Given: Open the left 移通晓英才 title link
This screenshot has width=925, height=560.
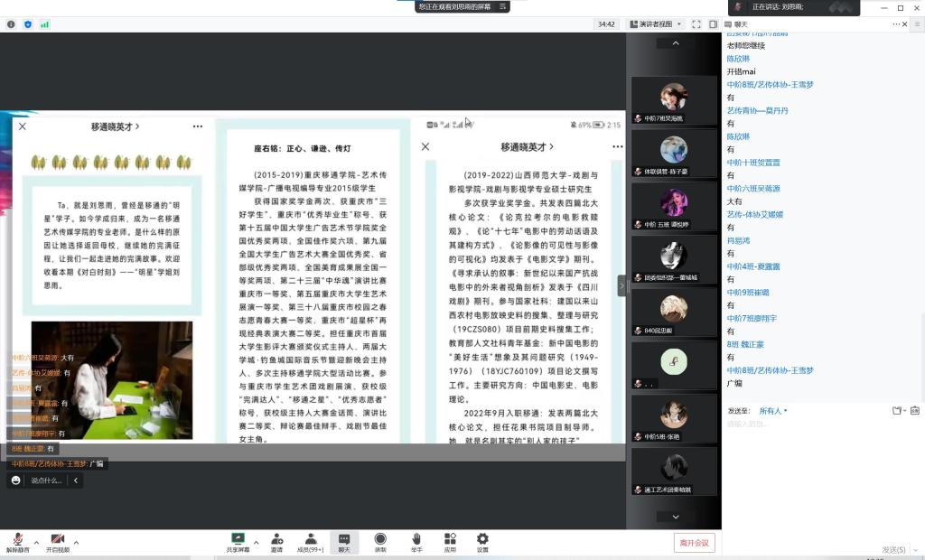Looking at the screenshot, I should coord(115,126).
